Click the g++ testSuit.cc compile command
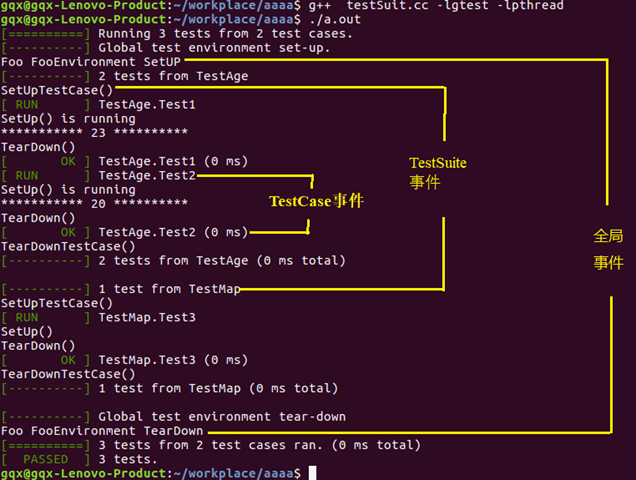636x480 pixels. click(436, 6)
